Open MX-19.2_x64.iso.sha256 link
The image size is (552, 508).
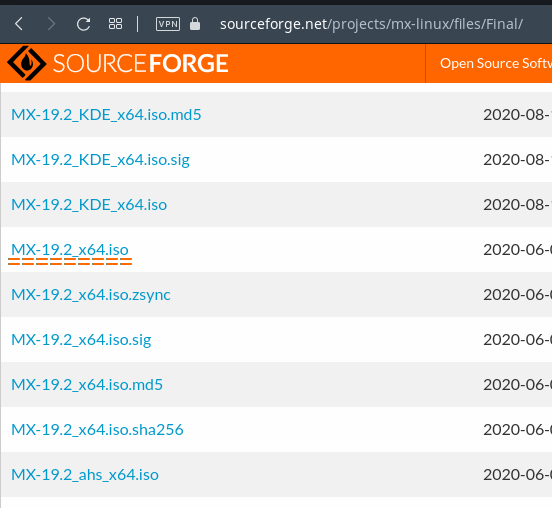coord(97,430)
